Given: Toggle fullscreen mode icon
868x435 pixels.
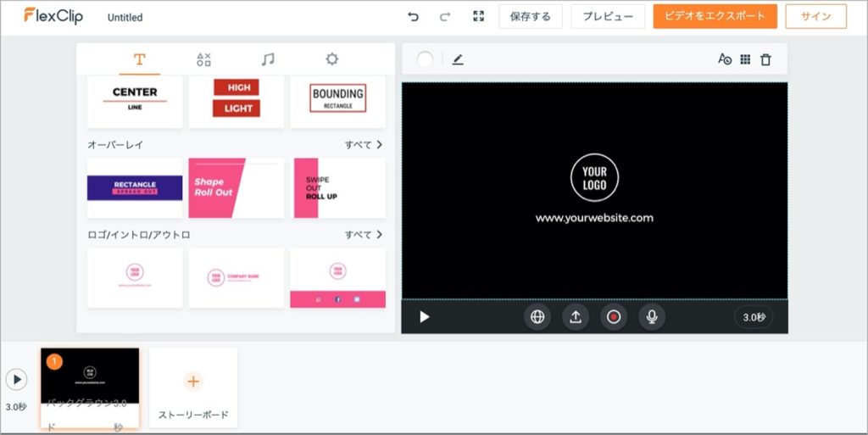Looking at the screenshot, I should (479, 16).
